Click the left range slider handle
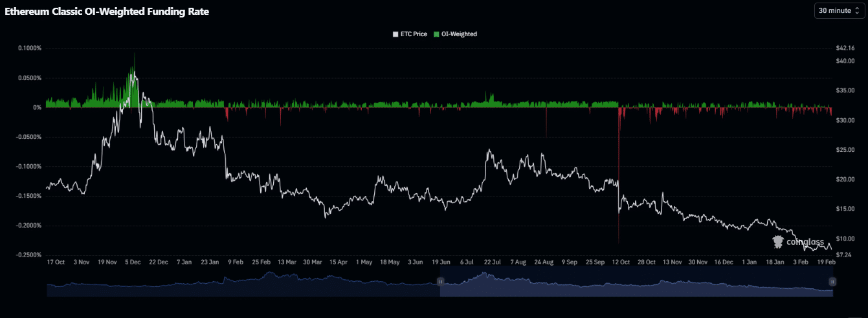 point(440,282)
